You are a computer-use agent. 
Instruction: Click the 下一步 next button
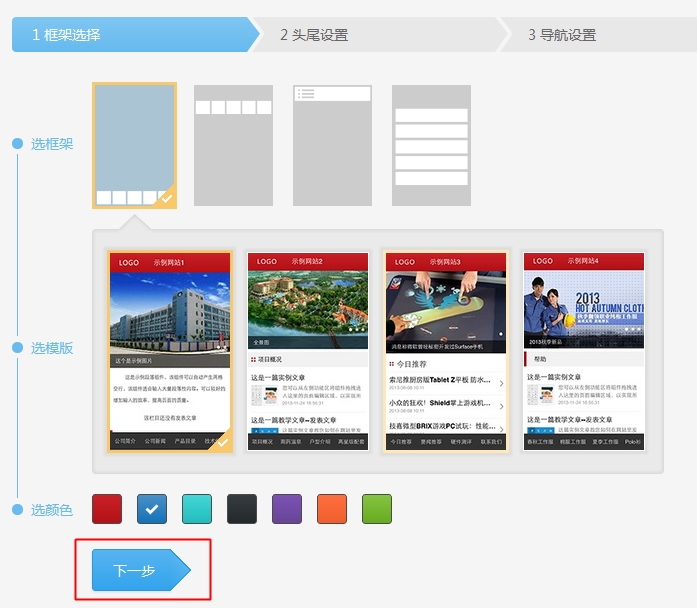141,570
